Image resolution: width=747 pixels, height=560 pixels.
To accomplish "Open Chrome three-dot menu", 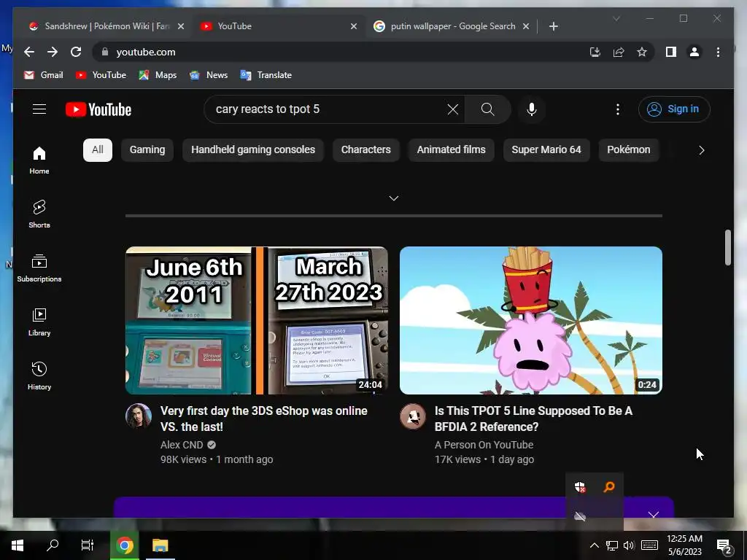I will (718, 52).
